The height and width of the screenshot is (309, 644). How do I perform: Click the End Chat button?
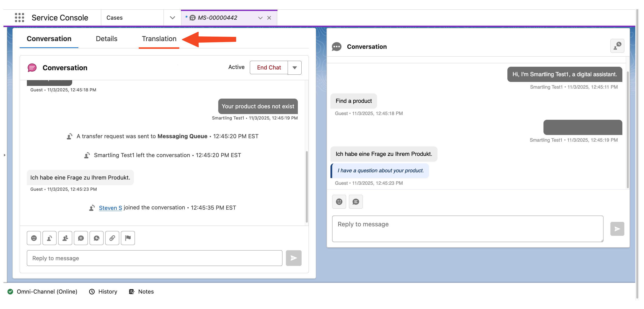[269, 67]
